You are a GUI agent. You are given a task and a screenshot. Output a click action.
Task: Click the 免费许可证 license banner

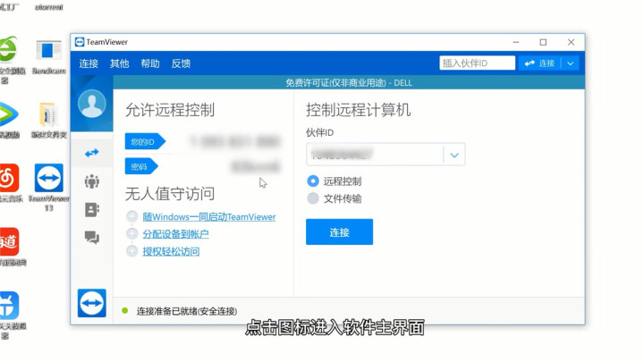pyautogui.click(x=349, y=83)
